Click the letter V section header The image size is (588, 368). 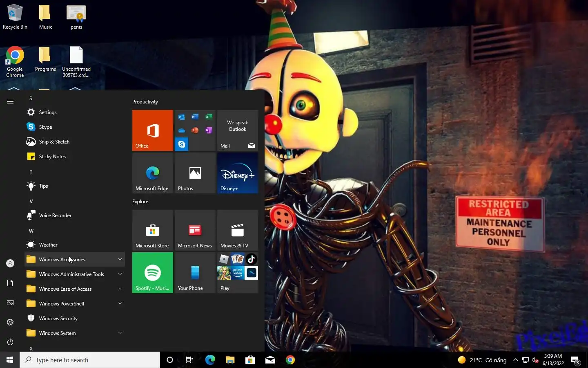click(x=31, y=202)
